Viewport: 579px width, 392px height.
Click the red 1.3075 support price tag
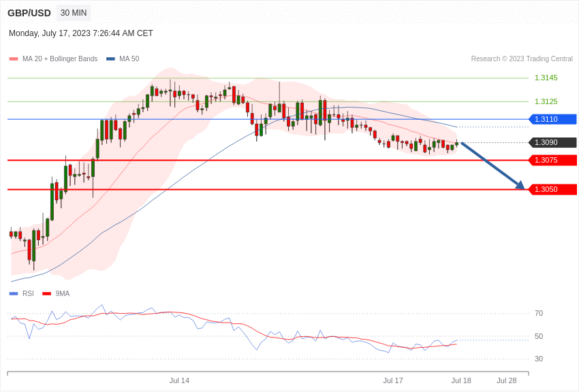click(x=552, y=160)
